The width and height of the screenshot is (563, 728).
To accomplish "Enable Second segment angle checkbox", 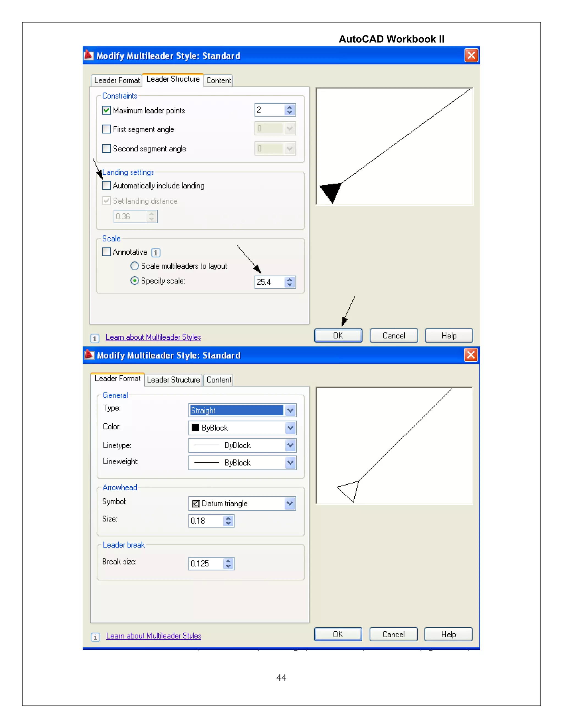I will coord(106,148).
